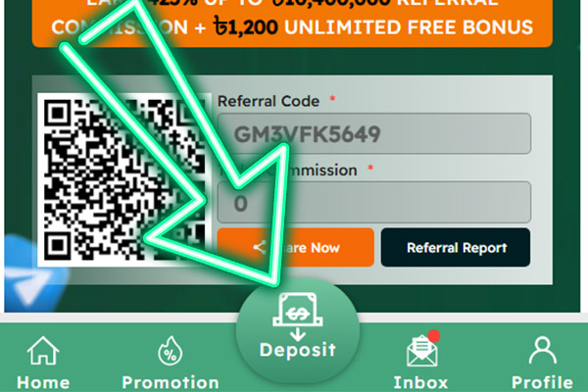Click the Referral Code field GM3VFK5649

pyautogui.click(x=374, y=133)
